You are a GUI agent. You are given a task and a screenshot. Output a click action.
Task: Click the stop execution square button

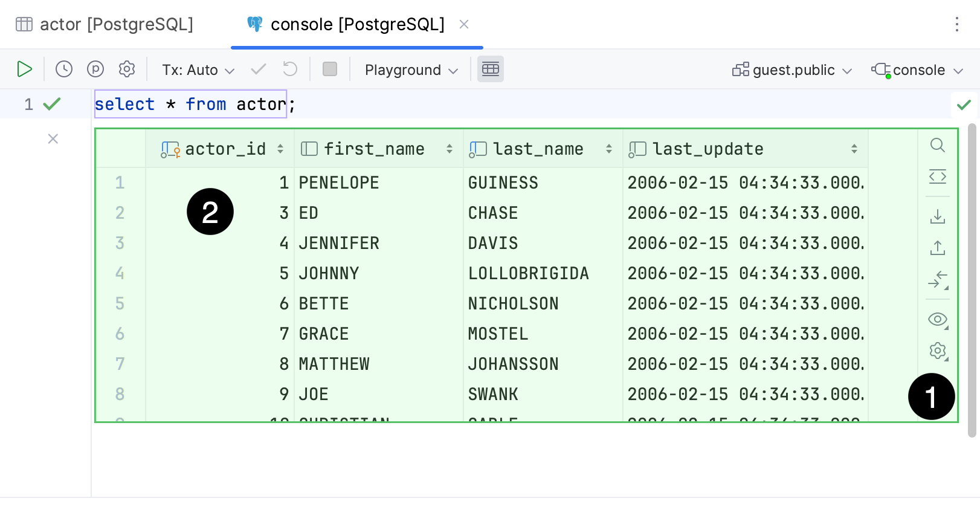330,70
